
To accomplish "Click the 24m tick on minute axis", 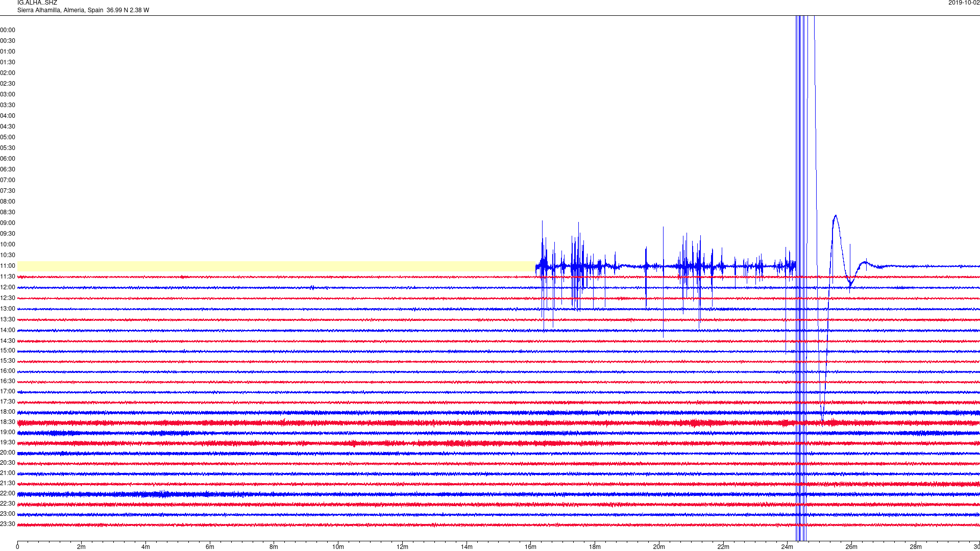I will coord(787,547).
